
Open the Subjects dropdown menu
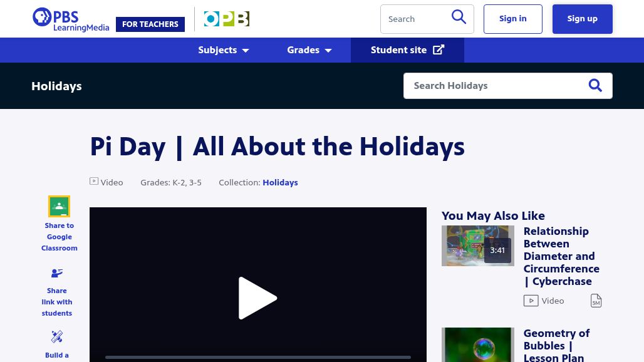pyautogui.click(x=224, y=50)
